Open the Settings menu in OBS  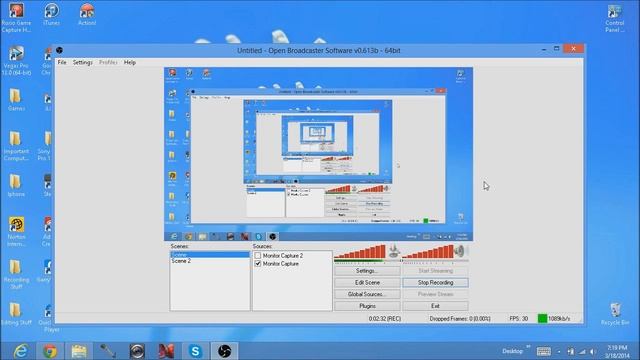[x=82, y=62]
